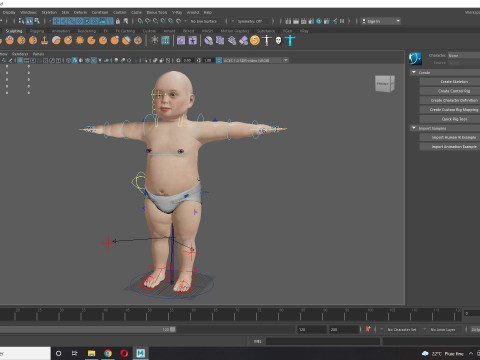Click the view cube in the viewport
This screenshot has height=360, width=480.
tap(385, 83)
